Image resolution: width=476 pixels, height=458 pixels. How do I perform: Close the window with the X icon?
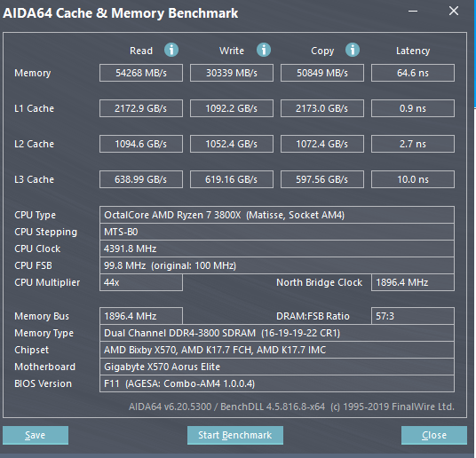click(454, 11)
